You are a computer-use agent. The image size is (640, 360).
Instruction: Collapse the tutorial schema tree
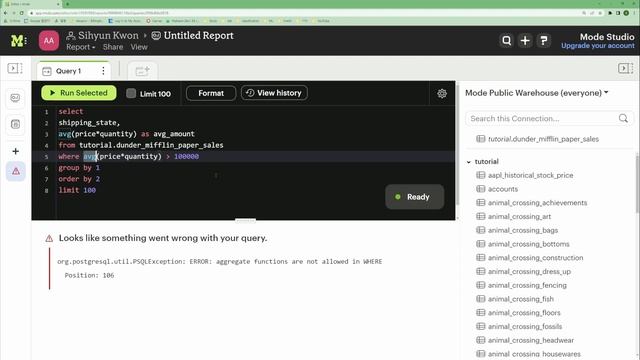469,162
